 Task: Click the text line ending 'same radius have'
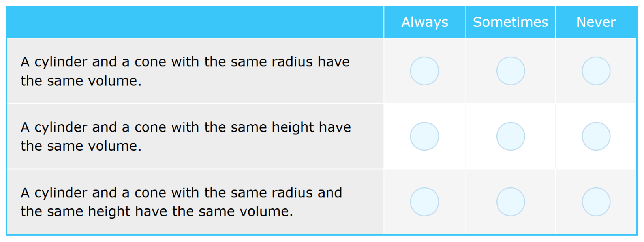tap(185, 62)
